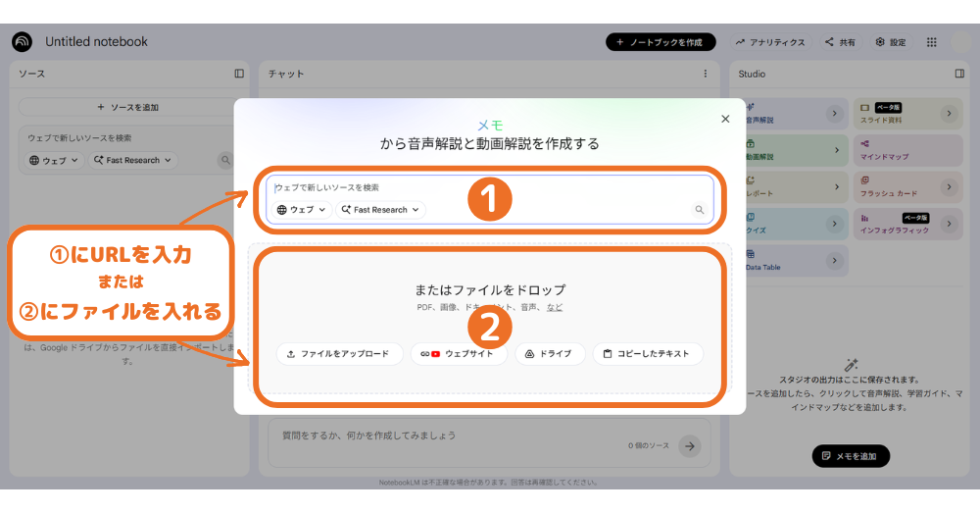Open インフォグラフィック Studio card
Screen dimensions: 980x513
click(x=908, y=224)
